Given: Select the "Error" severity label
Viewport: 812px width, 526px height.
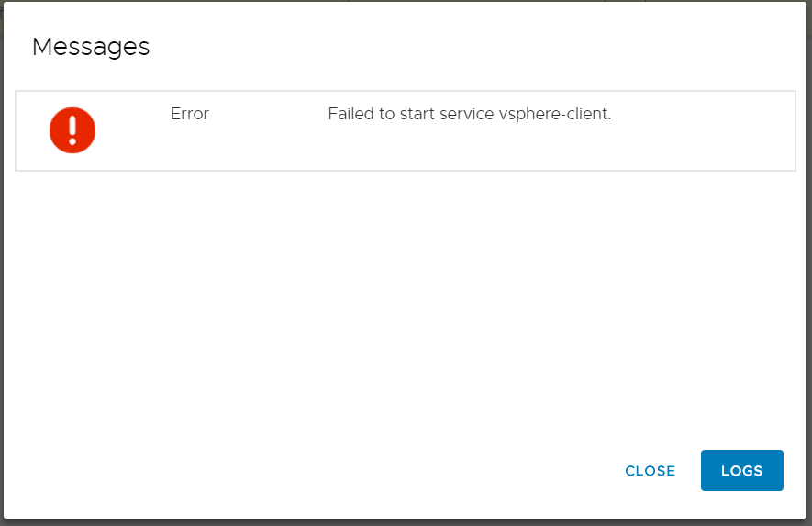Looking at the screenshot, I should [190, 114].
